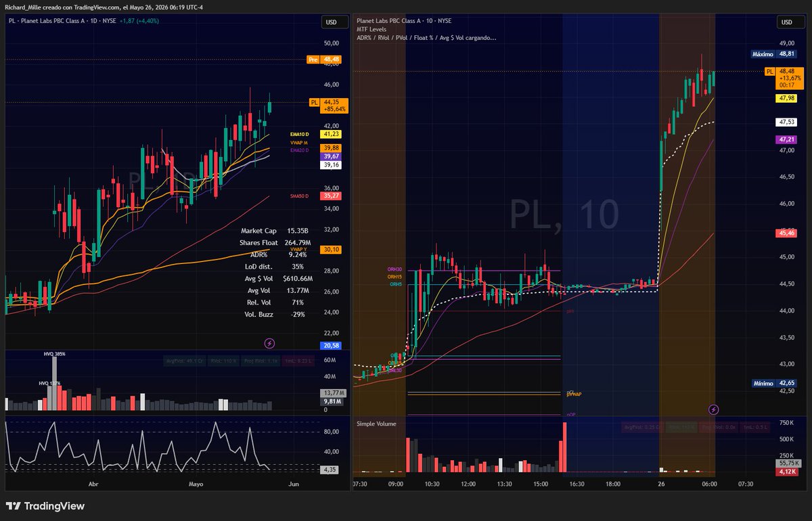812x521 pixels.
Task: Click the Máximo 48,81 label
Action: (773, 53)
